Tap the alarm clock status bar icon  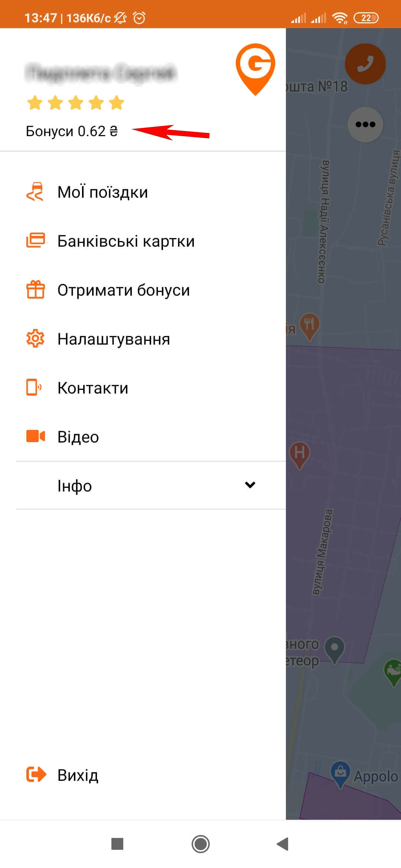pos(139,17)
